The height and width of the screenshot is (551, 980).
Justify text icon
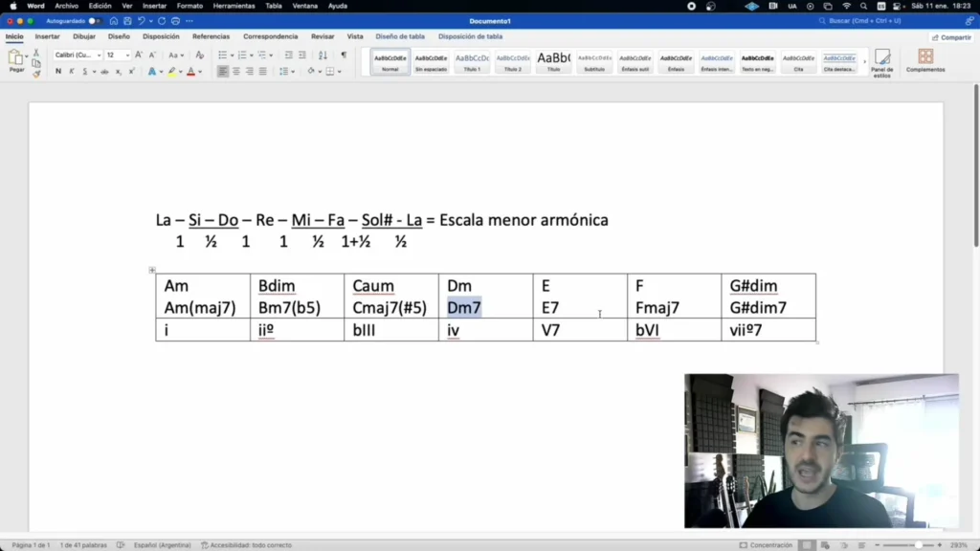pos(262,72)
